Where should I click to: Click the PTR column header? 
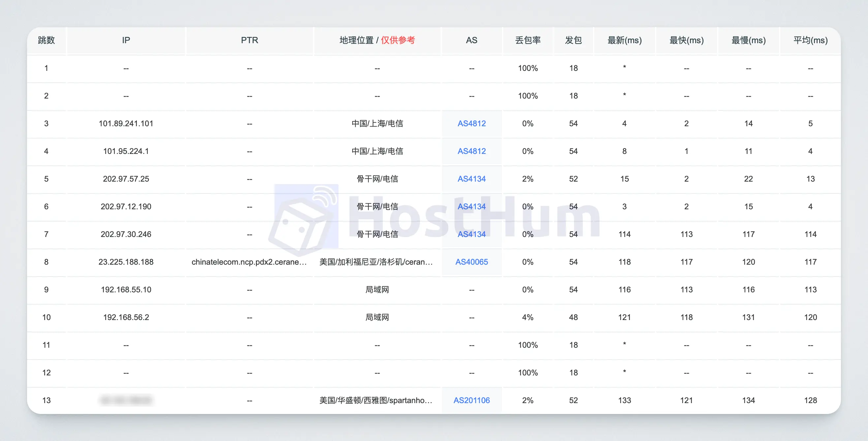249,41
